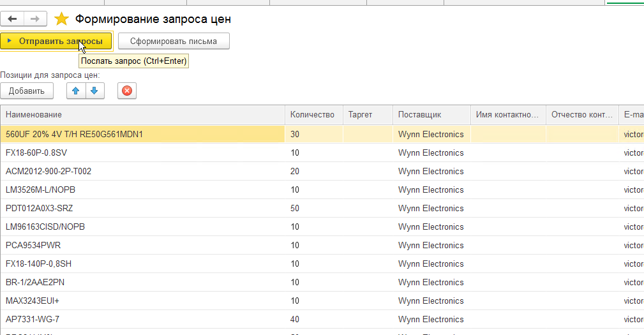Click the Таргет column header
Viewport: 644px width, 335px height.
[x=368, y=114]
